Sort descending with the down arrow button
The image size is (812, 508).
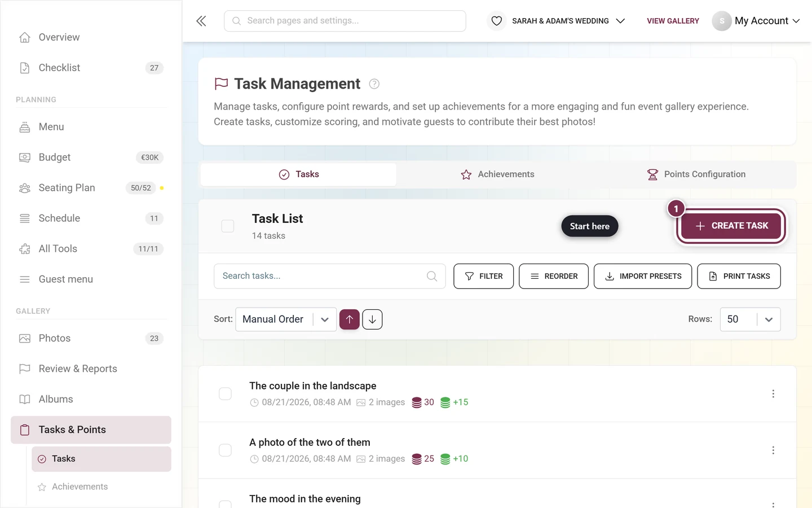(x=372, y=319)
